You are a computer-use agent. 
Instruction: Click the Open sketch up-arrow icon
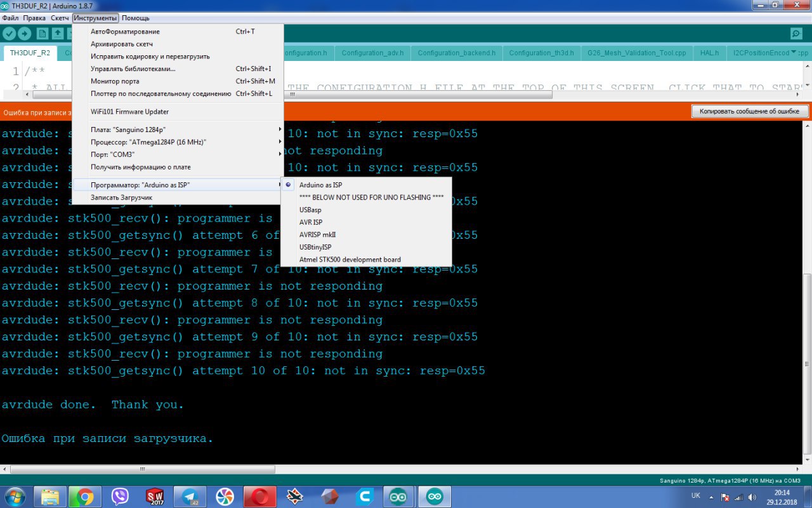pyautogui.click(x=58, y=34)
